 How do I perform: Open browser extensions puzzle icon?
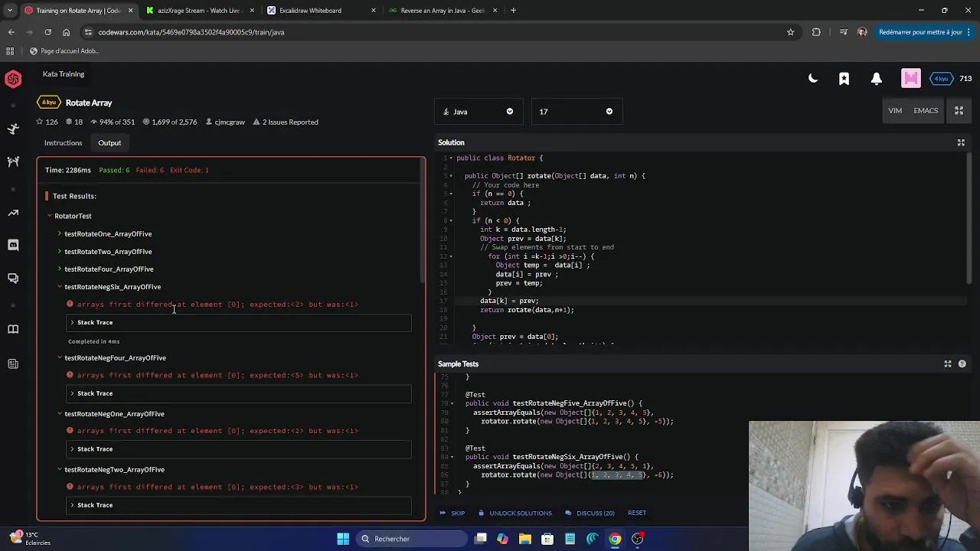tap(816, 32)
